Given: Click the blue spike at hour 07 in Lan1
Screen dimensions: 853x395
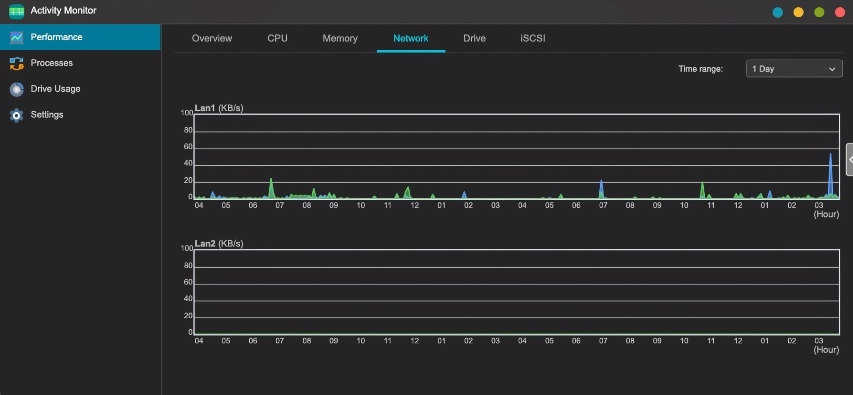Looking at the screenshot, I should (x=601, y=189).
